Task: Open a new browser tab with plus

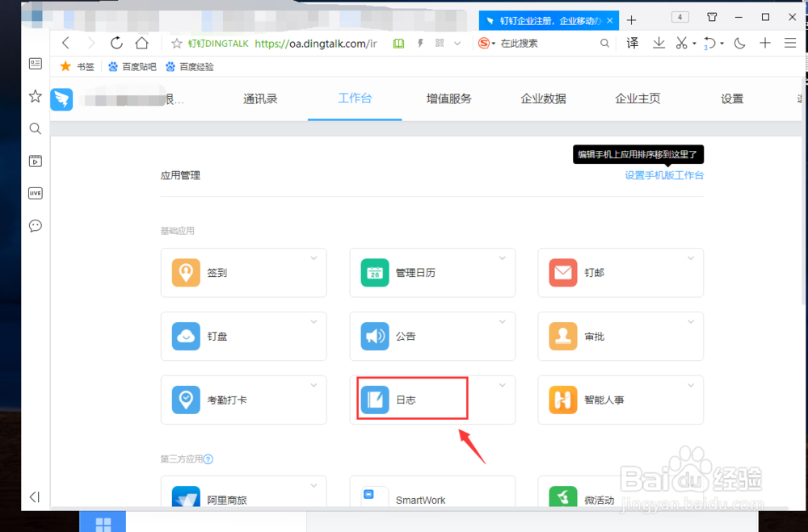Action: [631, 21]
